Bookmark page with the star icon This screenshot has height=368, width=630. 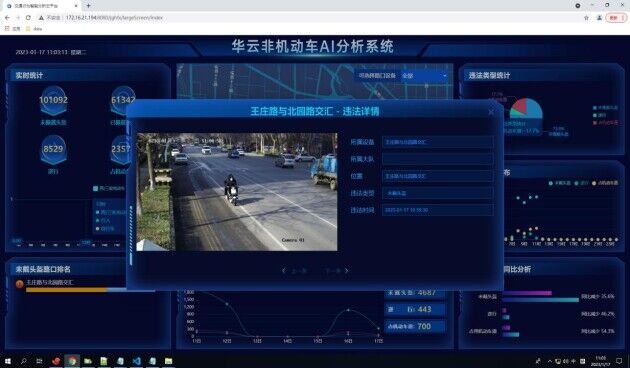click(x=586, y=18)
